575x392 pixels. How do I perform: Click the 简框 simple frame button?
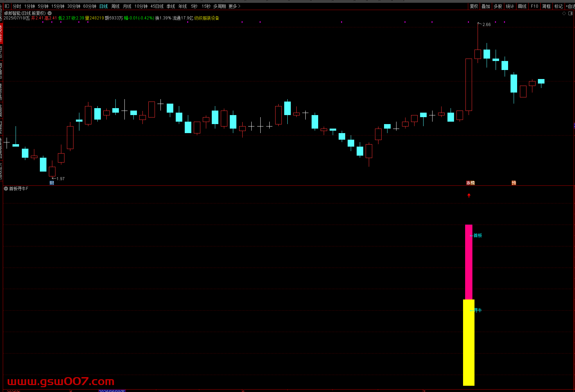coord(547,6)
